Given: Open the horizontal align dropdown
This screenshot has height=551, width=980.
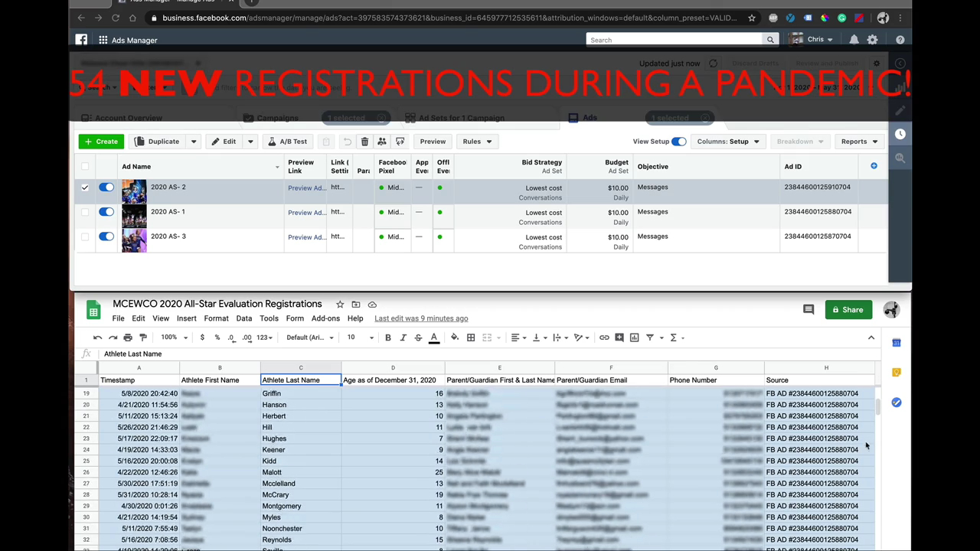Looking at the screenshot, I should coord(518,337).
